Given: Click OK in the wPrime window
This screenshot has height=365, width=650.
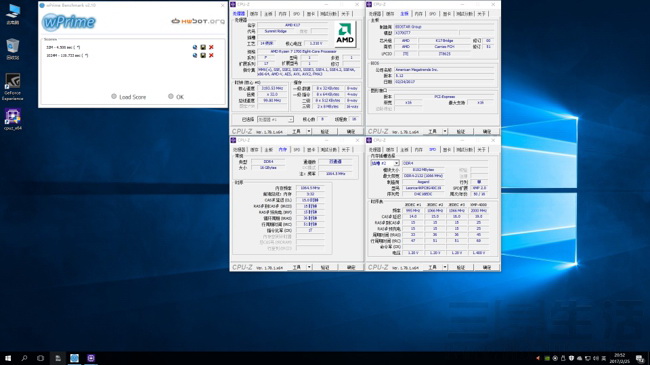Looking at the screenshot, I should click(176, 97).
